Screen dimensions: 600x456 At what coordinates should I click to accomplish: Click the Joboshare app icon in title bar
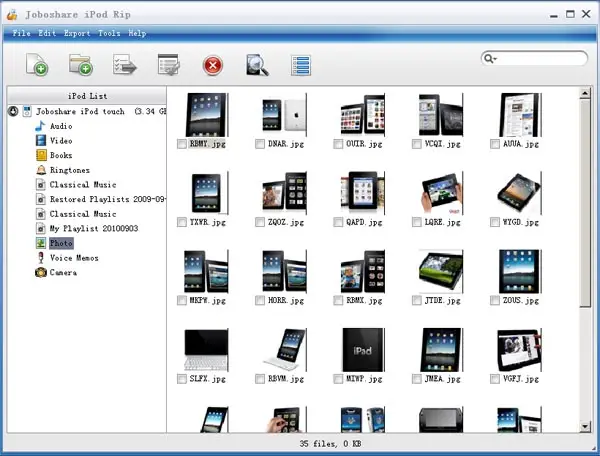tap(12, 15)
